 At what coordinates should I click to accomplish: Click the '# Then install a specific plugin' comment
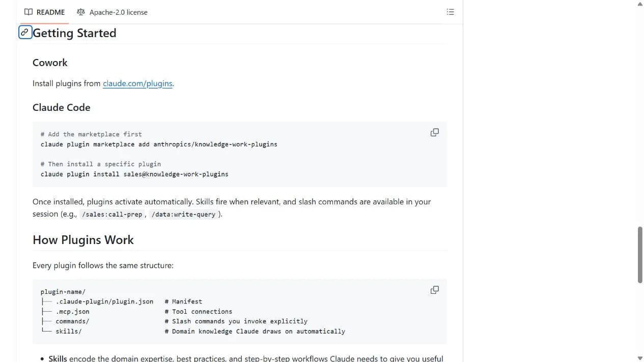101,164
